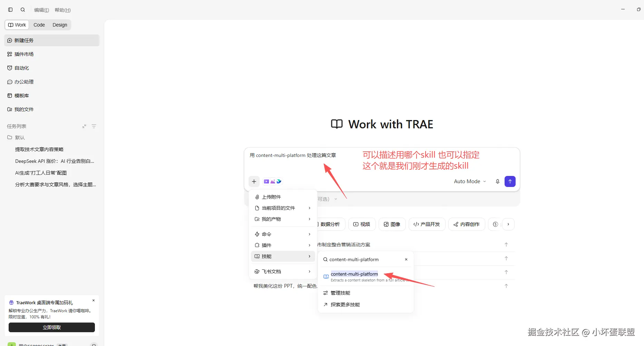Click the gift icon on promo card
Image resolution: width=644 pixels, height=346 pixels.
pyautogui.click(x=11, y=303)
